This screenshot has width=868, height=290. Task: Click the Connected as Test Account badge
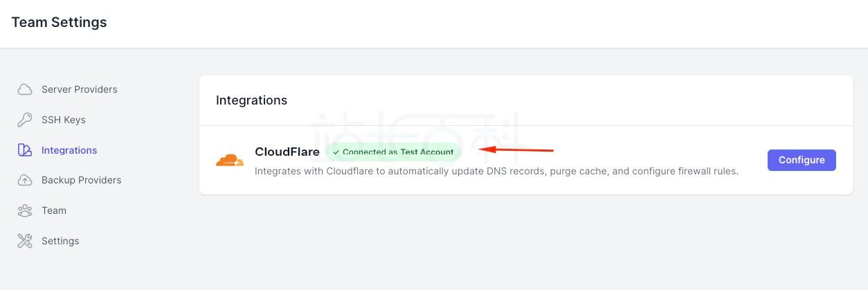393,152
